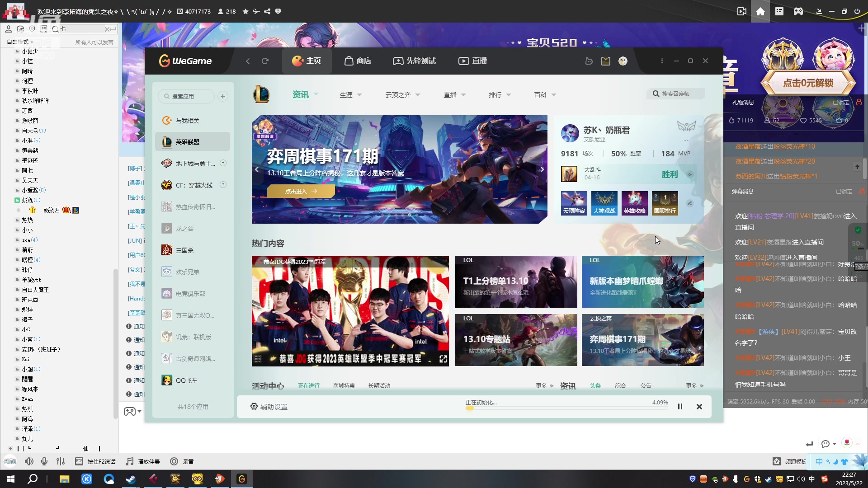This screenshot has width=868, height=488.
Task: Toggle the microphone in voice toolbar
Action: [x=44, y=461]
